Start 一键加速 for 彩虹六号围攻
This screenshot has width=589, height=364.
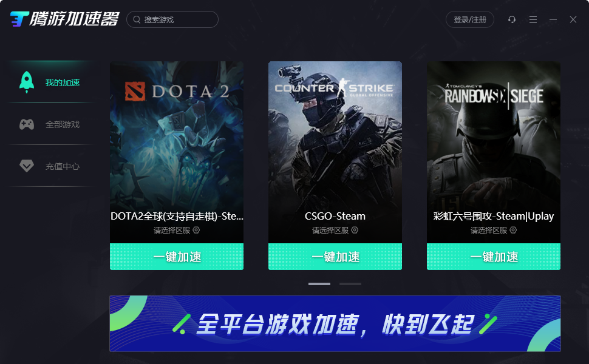pyautogui.click(x=494, y=257)
